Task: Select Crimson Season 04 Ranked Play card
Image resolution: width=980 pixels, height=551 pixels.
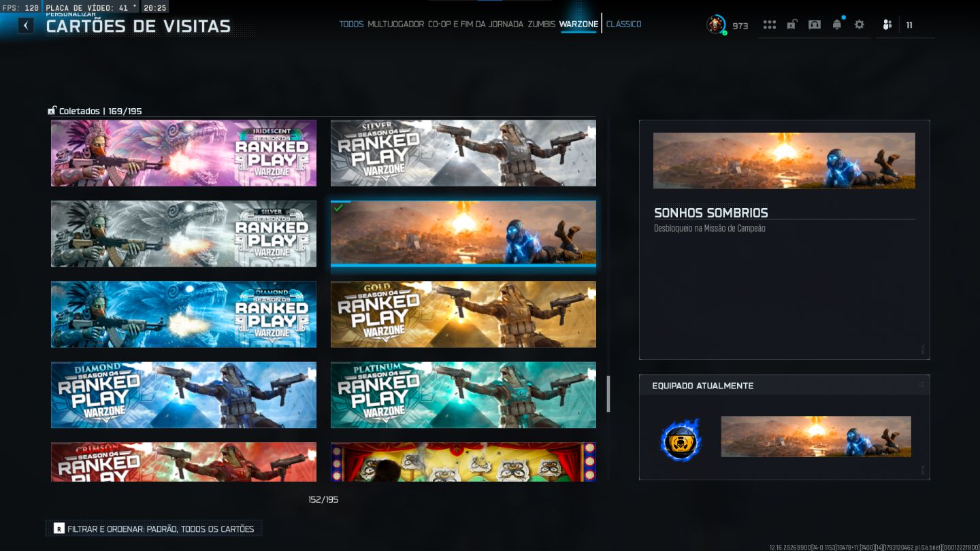Action: [184, 462]
